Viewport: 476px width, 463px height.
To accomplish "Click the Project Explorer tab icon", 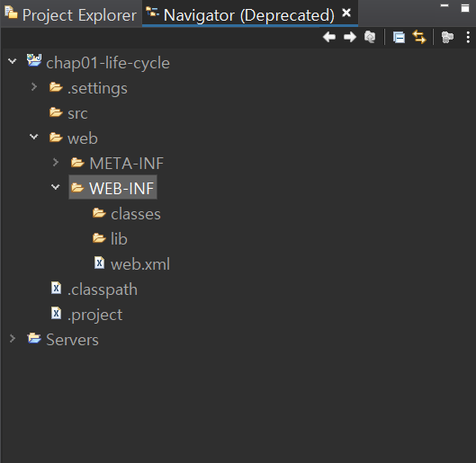I will point(11,12).
